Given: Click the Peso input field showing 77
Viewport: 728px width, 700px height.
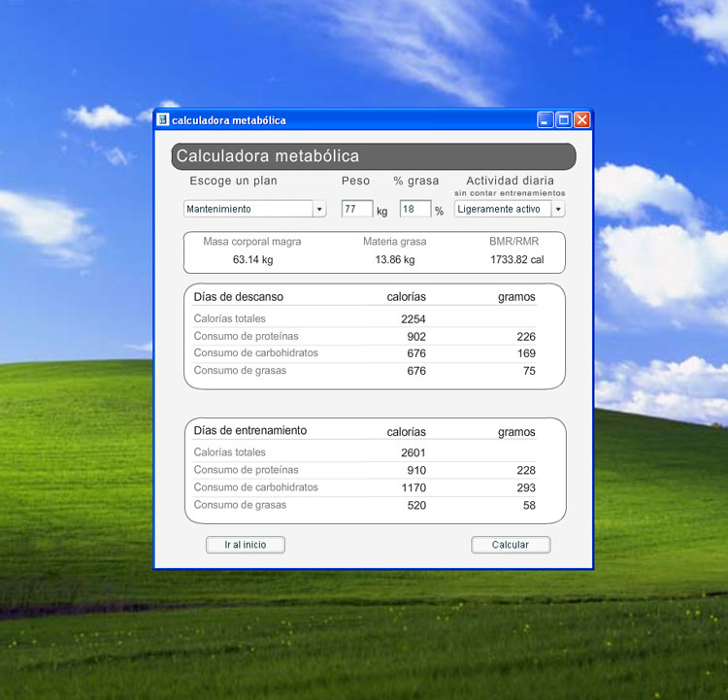Looking at the screenshot, I should [356, 209].
